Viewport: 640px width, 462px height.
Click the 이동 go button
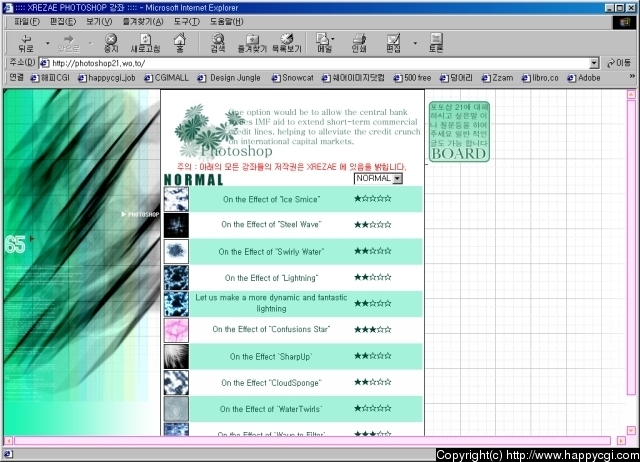619,63
